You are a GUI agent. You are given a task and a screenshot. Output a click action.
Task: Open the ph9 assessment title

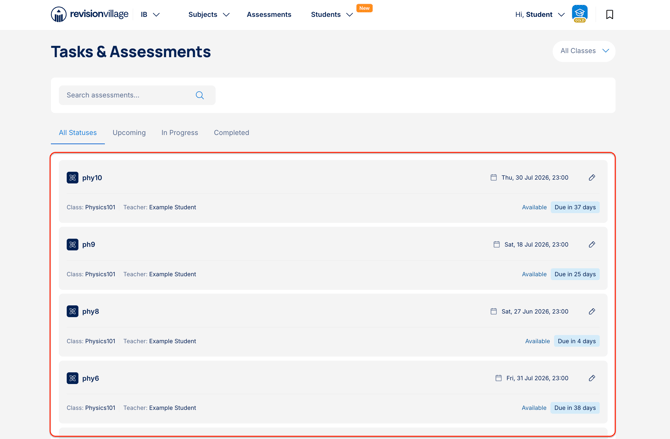tap(88, 245)
